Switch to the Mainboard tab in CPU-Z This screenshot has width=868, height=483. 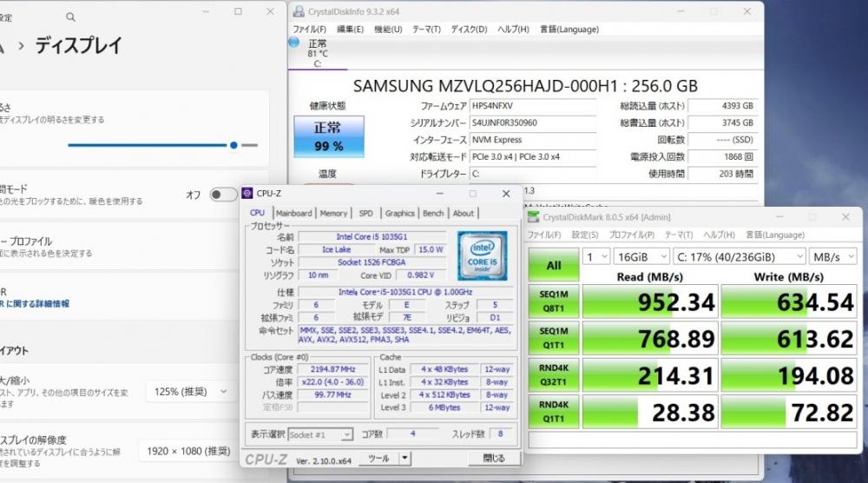tap(293, 213)
